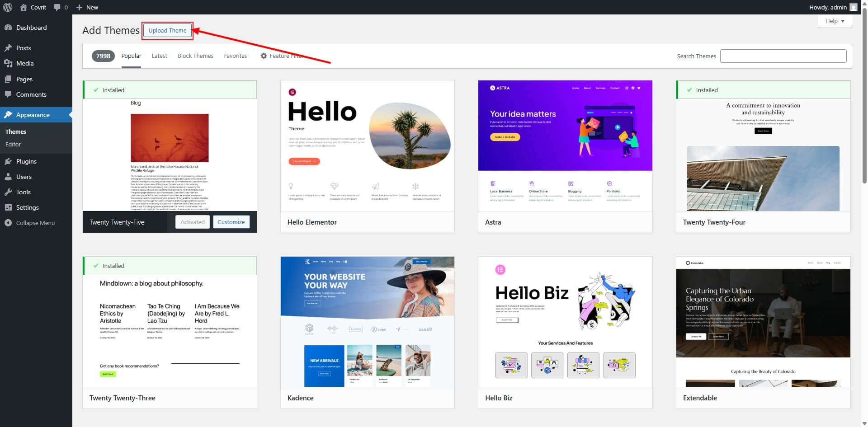
Task: Open the Editor submenu under Appearance
Action: pyautogui.click(x=13, y=144)
